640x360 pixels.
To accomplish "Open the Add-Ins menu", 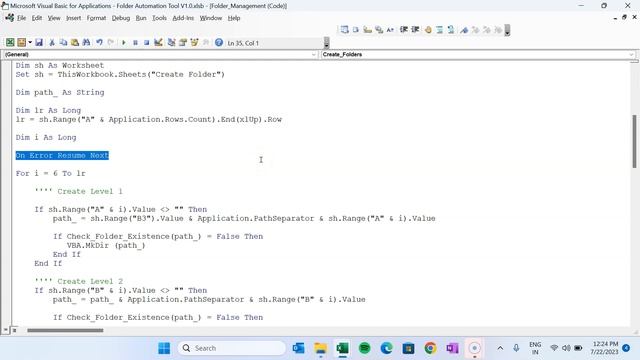I will [183, 18].
